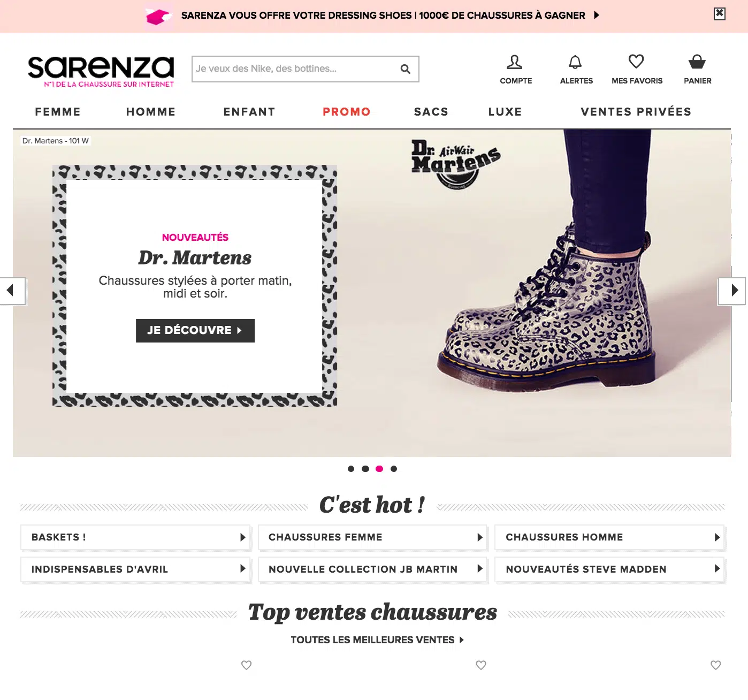The height and width of the screenshot is (700, 748).
Task: Focus the shoe search input field
Action: pos(294,69)
